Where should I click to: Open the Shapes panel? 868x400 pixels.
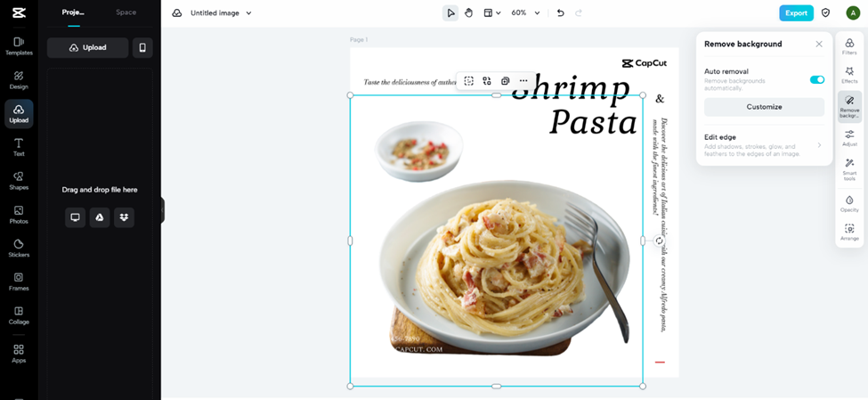click(19, 181)
